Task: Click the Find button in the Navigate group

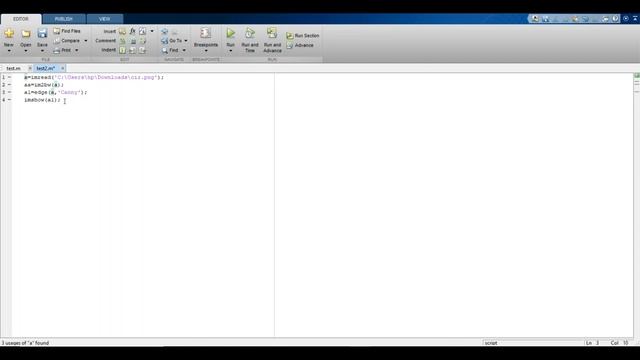Action: click(170, 50)
